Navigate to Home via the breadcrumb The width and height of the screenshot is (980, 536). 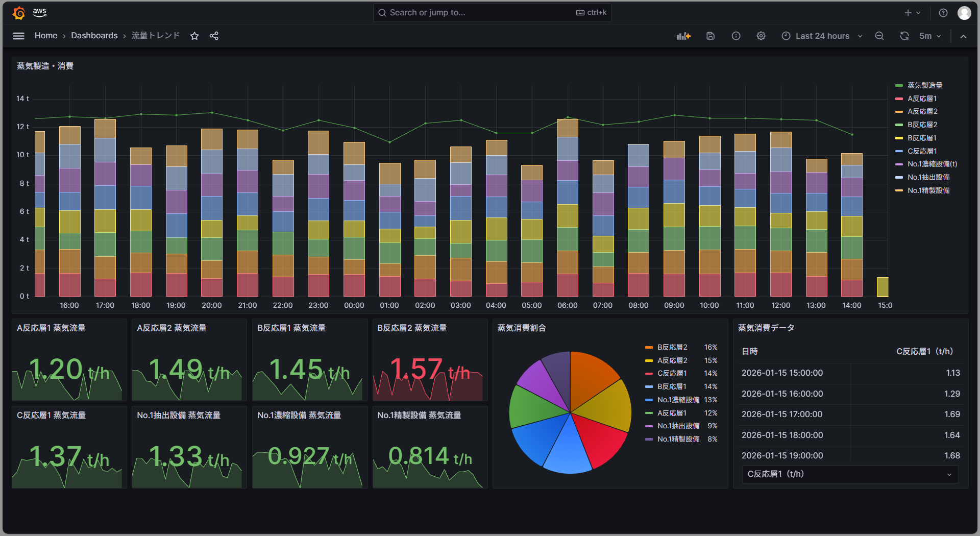click(46, 36)
